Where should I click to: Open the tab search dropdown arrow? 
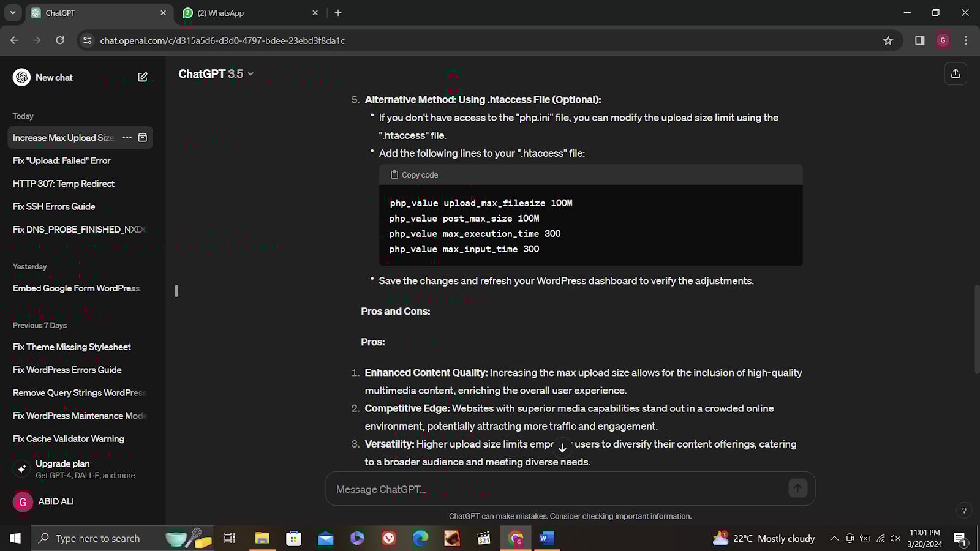[13, 13]
